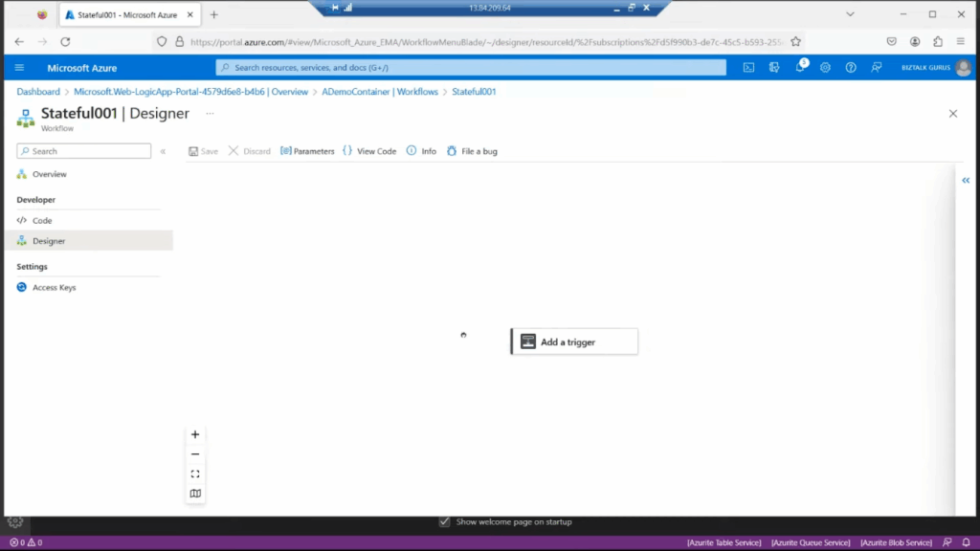This screenshot has height=551, width=980.
Task: Click the Save toolbar button
Action: (x=203, y=151)
